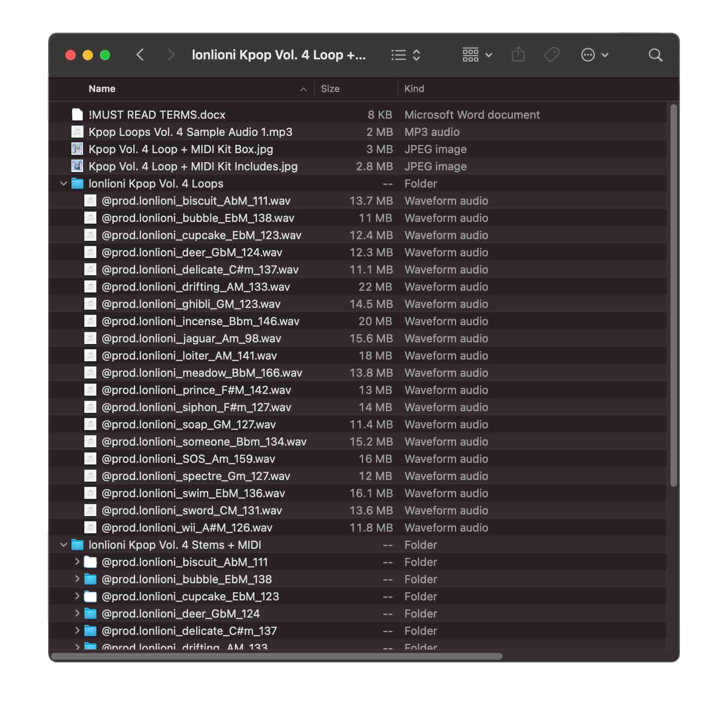Expand the cupcake_EbM_123 stems folder
This screenshot has height=726, width=728.
click(77, 596)
